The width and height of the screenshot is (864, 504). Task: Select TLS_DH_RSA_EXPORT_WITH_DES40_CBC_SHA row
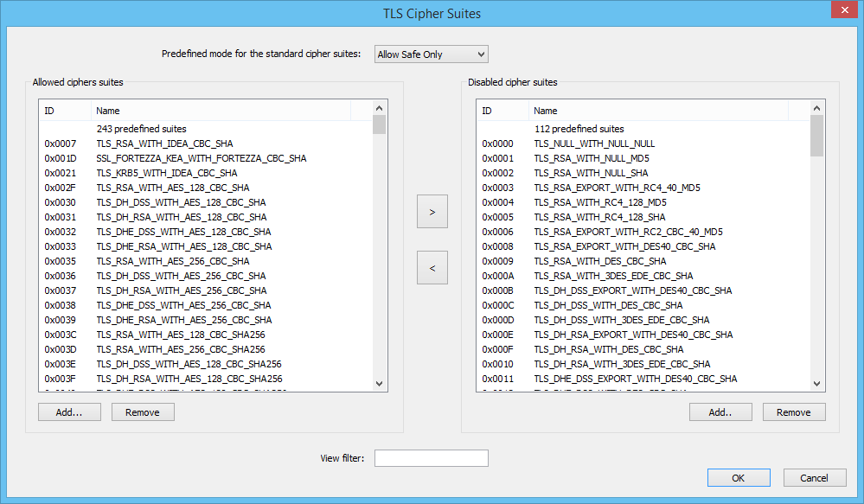(x=643, y=335)
